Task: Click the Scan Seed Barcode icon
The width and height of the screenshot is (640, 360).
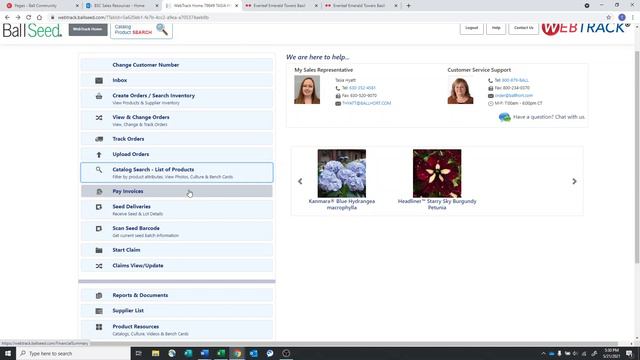Action: pyautogui.click(x=99, y=229)
